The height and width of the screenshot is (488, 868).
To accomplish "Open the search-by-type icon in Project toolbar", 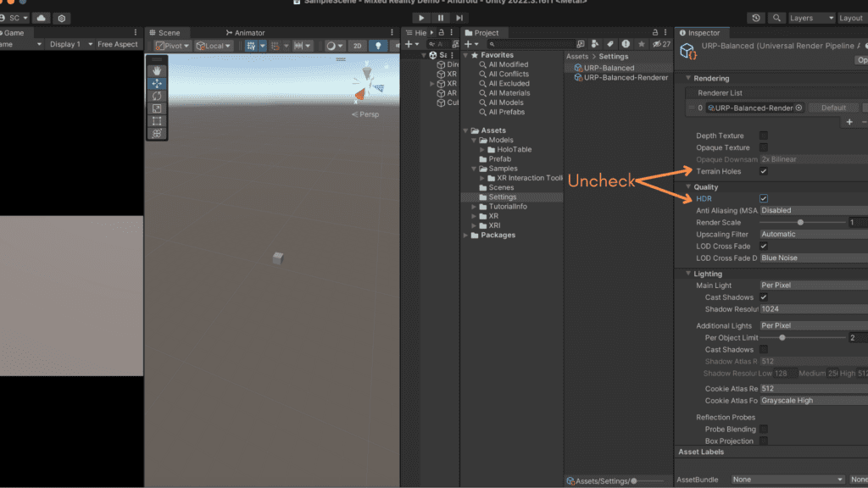I will tap(594, 44).
